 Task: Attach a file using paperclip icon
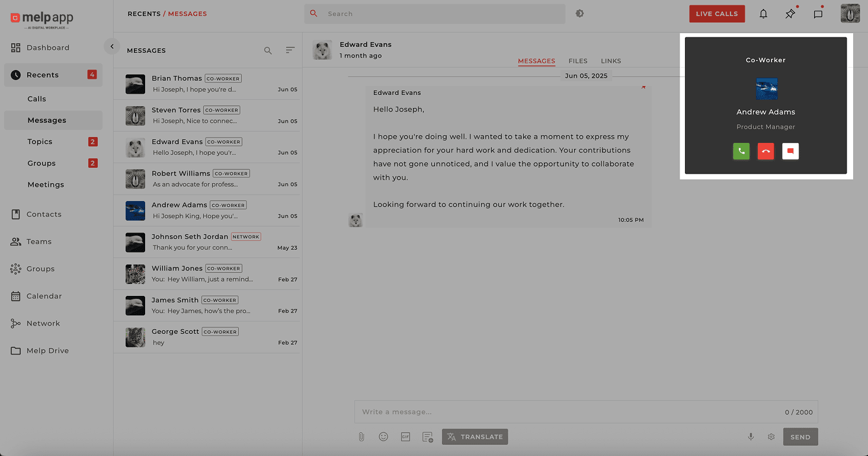pos(361,437)
